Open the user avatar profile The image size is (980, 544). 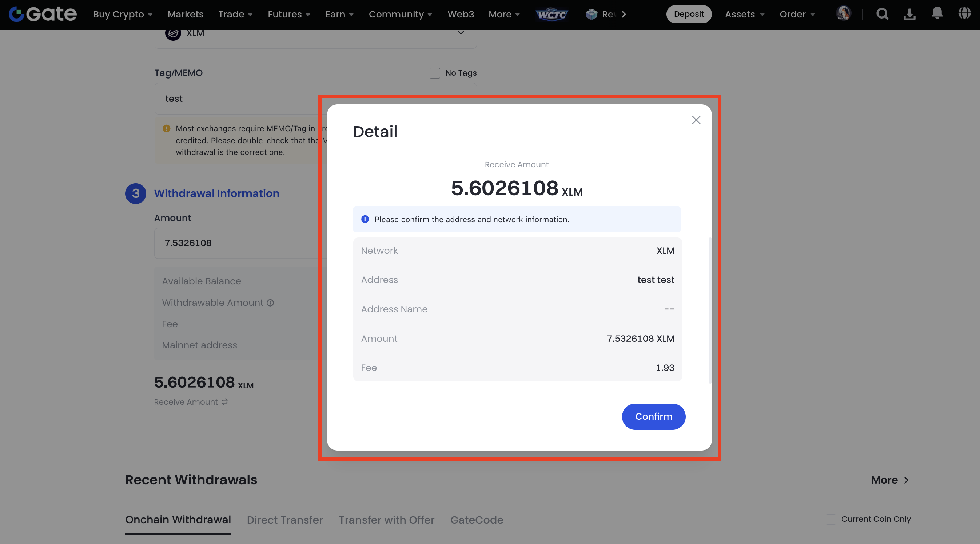[844, 13]
